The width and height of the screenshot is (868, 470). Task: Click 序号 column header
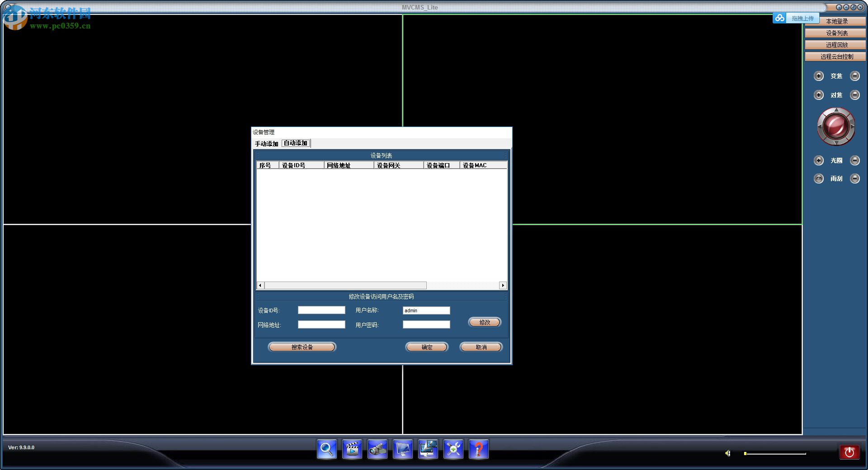click(x=268, y=165)
